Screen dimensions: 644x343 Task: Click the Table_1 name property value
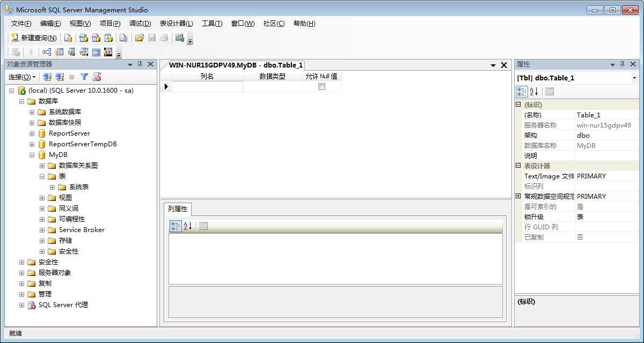607,115
